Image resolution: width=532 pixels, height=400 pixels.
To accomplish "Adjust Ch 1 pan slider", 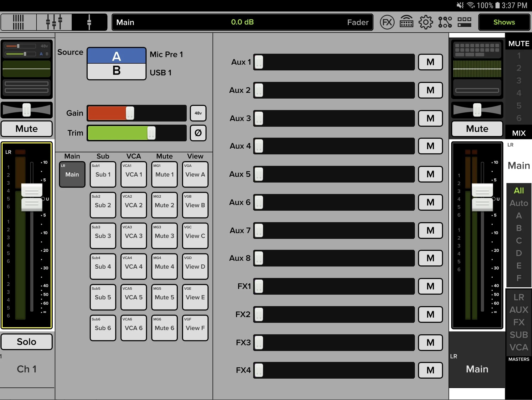I will click(x=26, y=110).
